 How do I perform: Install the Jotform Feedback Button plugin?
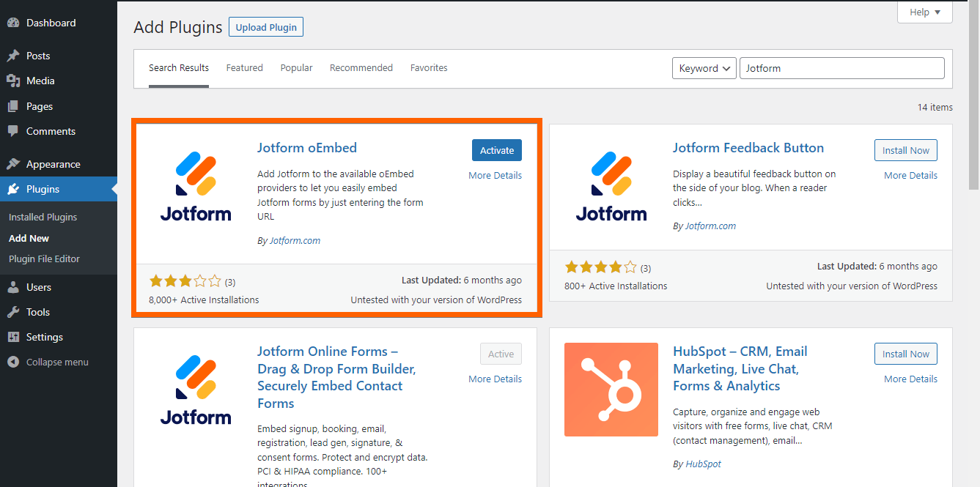(905, 150)
